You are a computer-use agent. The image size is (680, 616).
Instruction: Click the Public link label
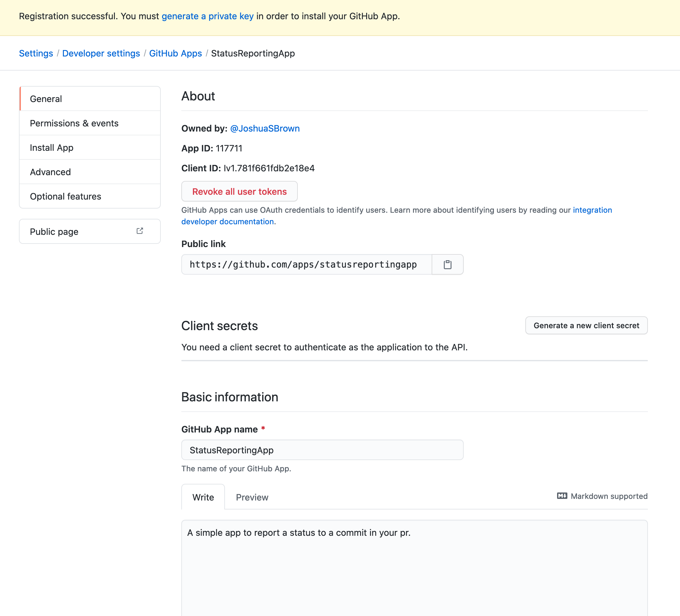click(203, 244)
